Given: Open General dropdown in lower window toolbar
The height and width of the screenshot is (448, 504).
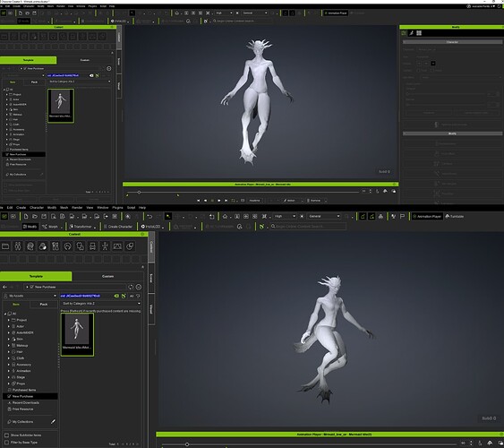Looking at the screenshot, I should [x=324, y=217].
